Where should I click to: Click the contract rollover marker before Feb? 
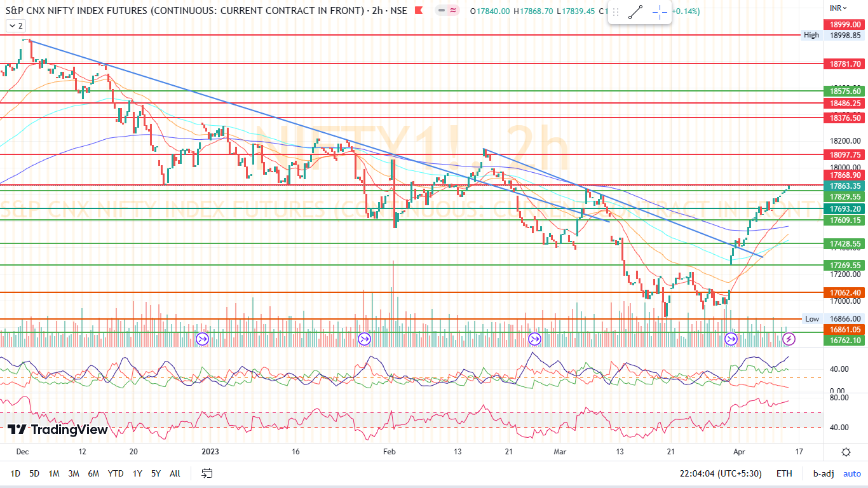364,339
